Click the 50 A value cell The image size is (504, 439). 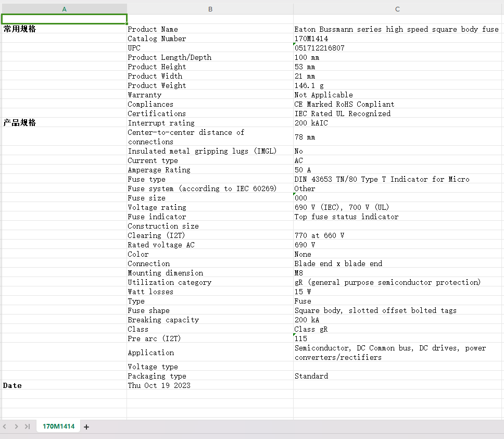(x=398, y=170)
